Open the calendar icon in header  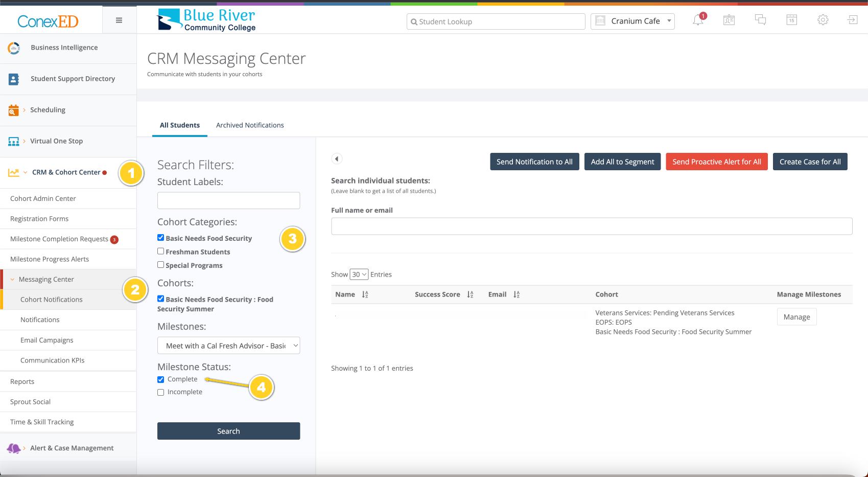(791, 20)
